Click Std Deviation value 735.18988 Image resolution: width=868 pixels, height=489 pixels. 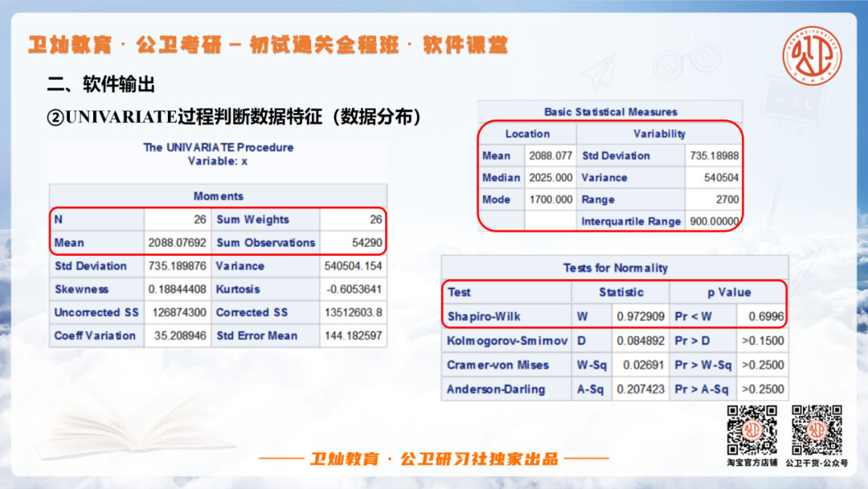[714, 155]
